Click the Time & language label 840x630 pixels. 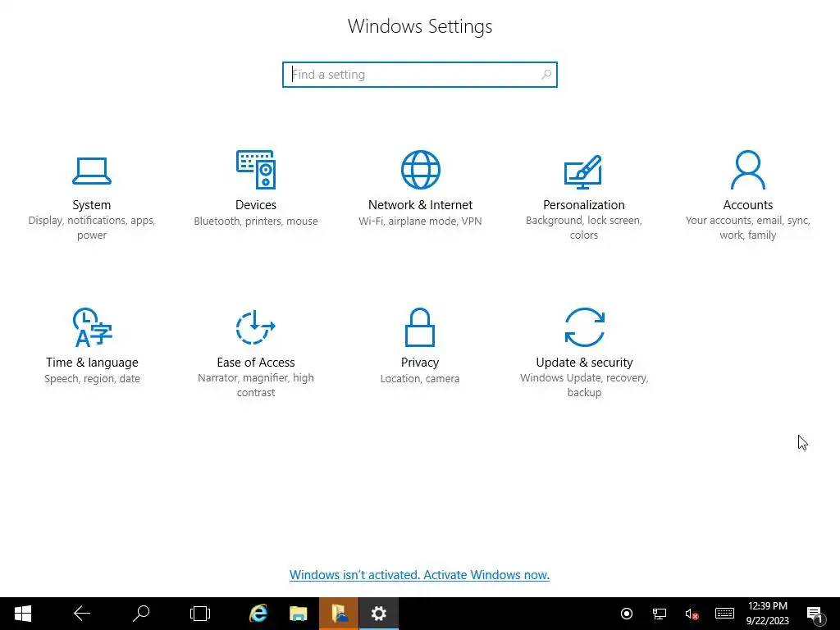92,363
